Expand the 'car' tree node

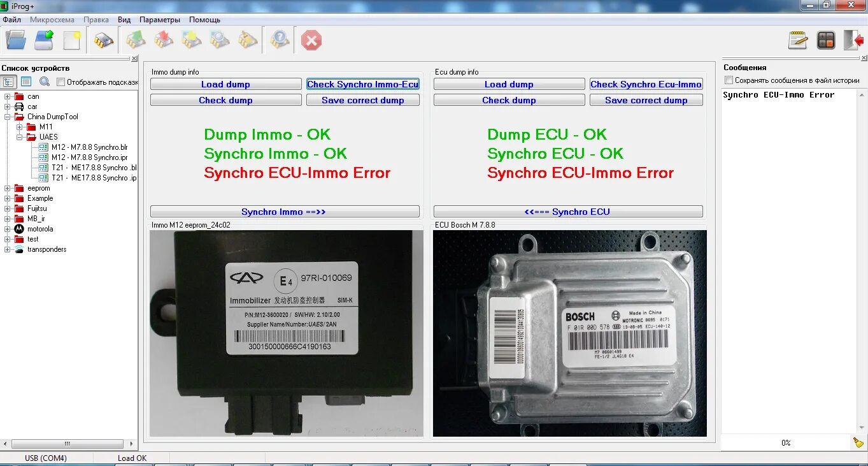pos(8,106)
